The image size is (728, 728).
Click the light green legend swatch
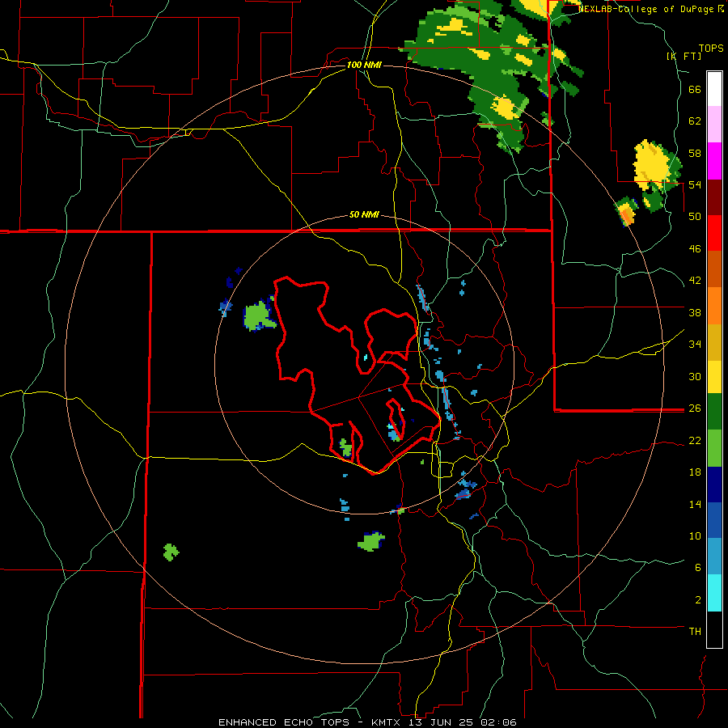point(714,448)
